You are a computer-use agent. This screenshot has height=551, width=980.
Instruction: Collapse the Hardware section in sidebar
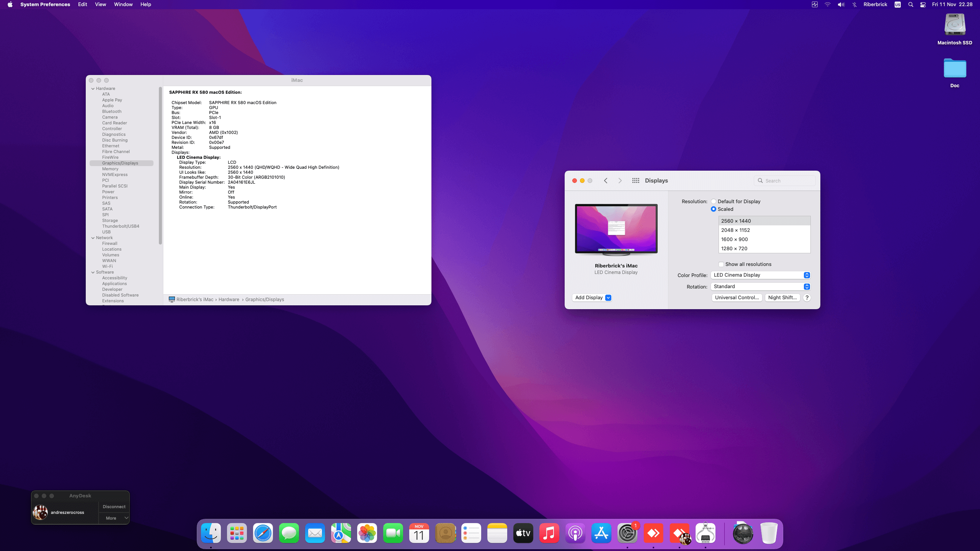(93, 88)
